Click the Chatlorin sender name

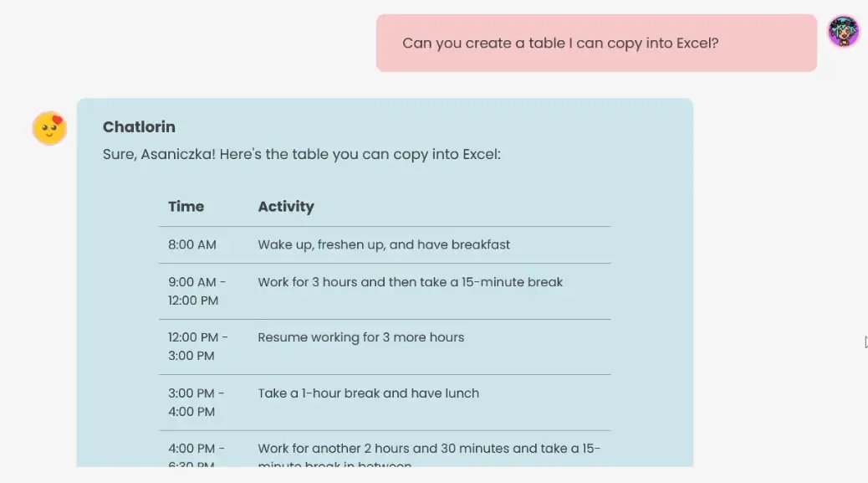tap(139, 127)
